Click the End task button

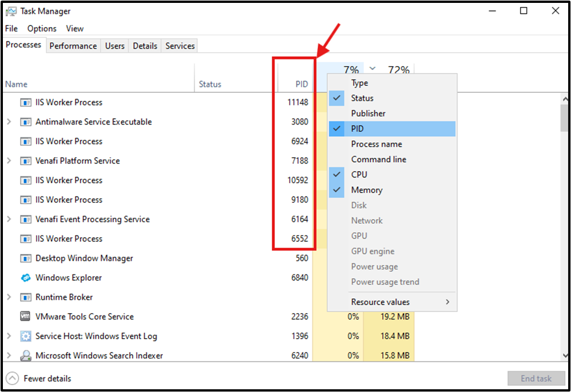536,378
